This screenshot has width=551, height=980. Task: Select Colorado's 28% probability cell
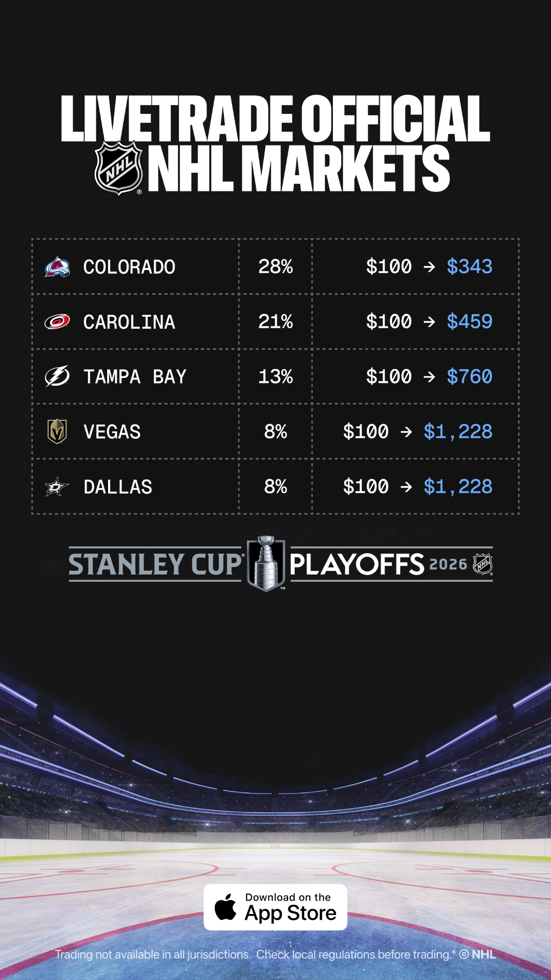275,267
